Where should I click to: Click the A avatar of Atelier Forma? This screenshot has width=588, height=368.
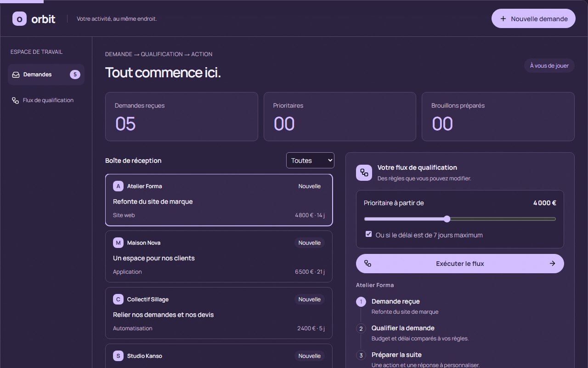point(118,186)
